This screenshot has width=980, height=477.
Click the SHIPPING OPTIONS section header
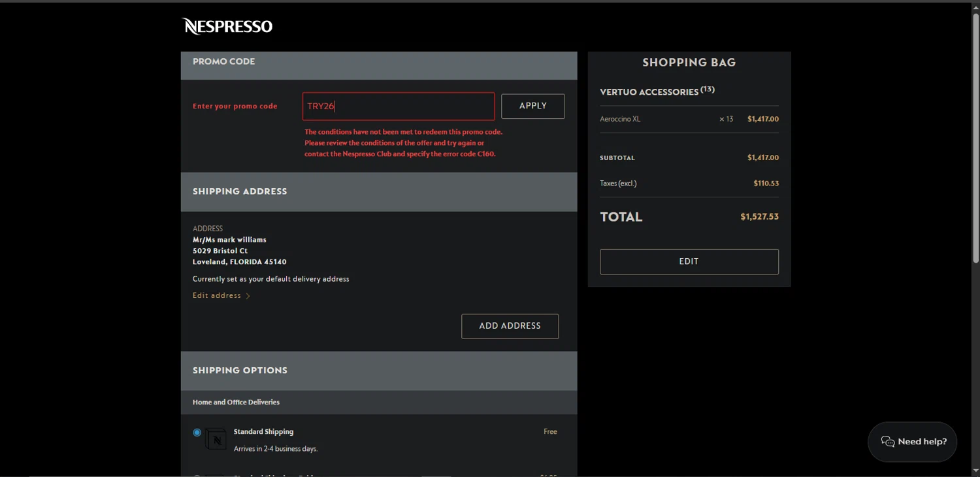click(x=240, y=370)
